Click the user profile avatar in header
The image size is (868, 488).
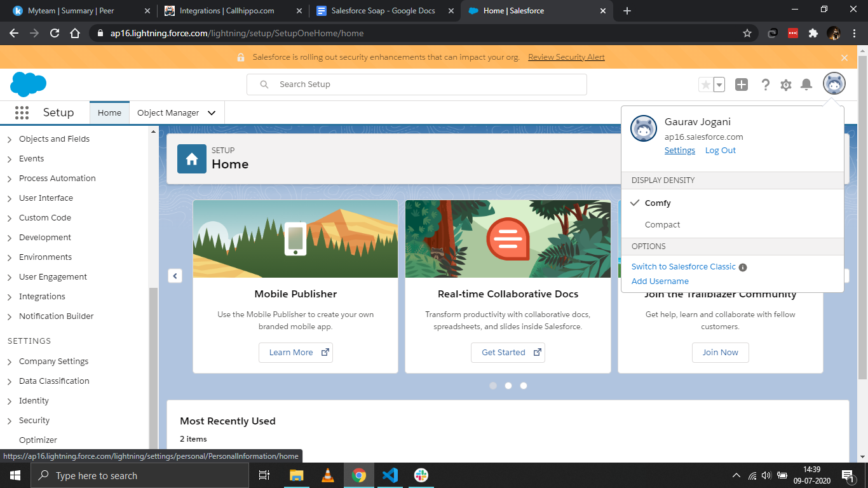[834, 83]
